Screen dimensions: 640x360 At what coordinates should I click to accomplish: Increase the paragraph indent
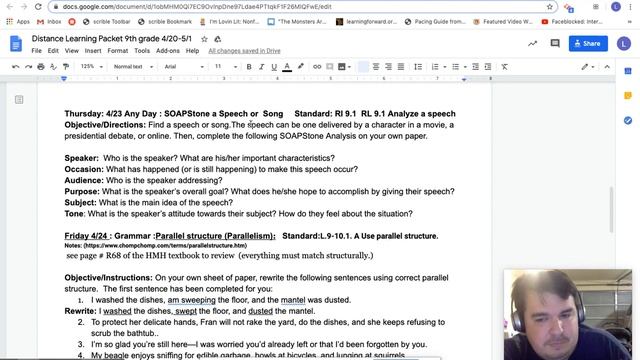pyautogui.click(x=488, y=67)
